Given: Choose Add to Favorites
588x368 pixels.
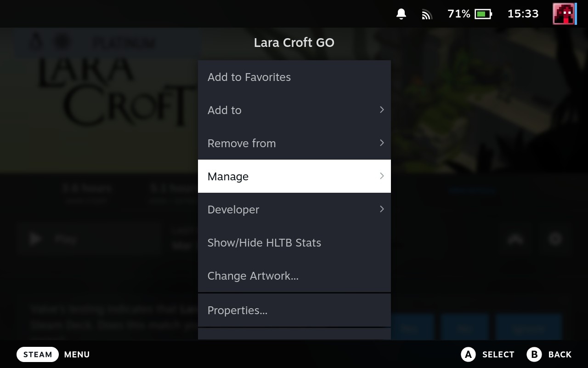Looking at the screenshot, I should (x=294, y=77).
